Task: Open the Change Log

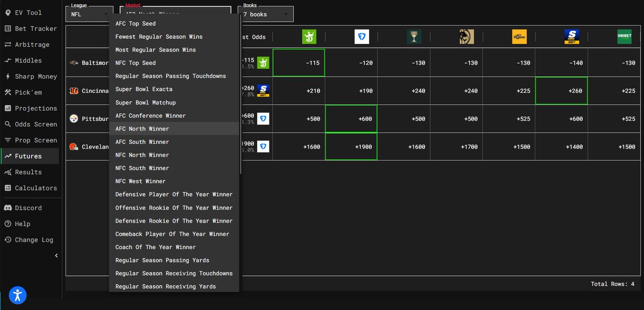Action: (x=31, y=240)
